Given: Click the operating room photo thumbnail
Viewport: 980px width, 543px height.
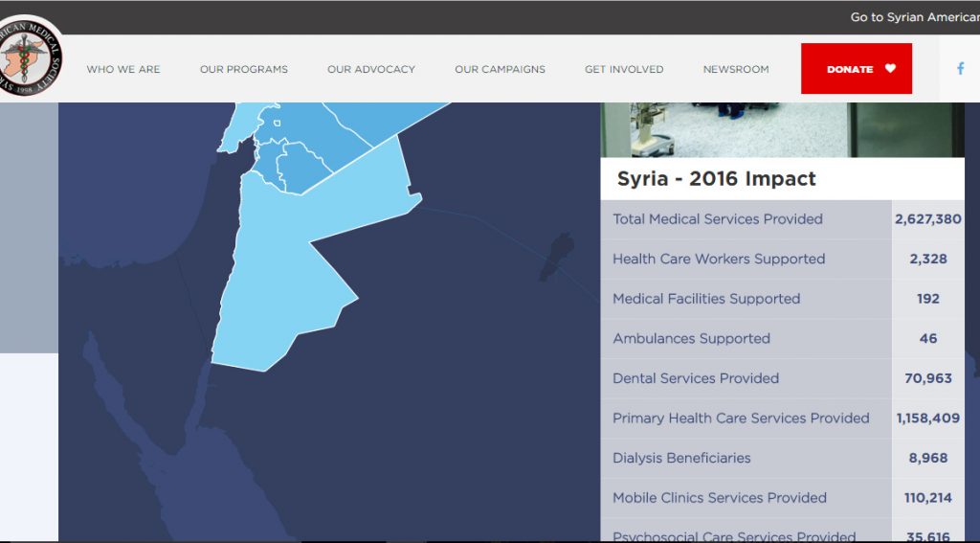Looking at the screenshot, I should click(783, 129).
